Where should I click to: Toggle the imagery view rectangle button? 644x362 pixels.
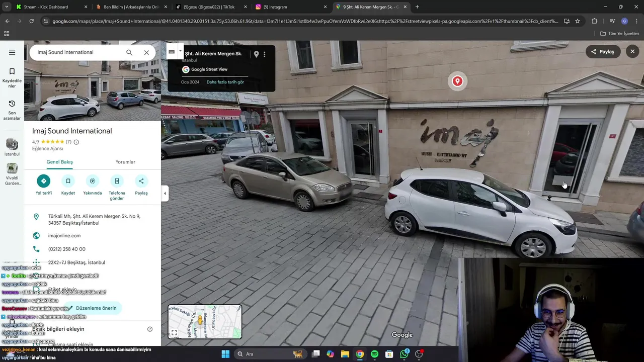(x=172, y=52)
